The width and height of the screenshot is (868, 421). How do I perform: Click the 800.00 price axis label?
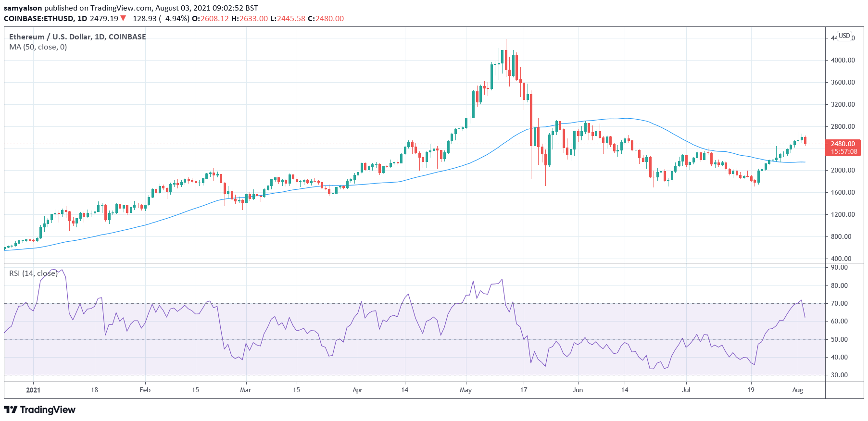[841, 236]
